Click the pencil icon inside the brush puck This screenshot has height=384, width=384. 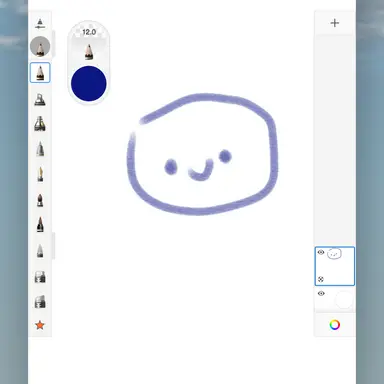click(x=89, y=52)
